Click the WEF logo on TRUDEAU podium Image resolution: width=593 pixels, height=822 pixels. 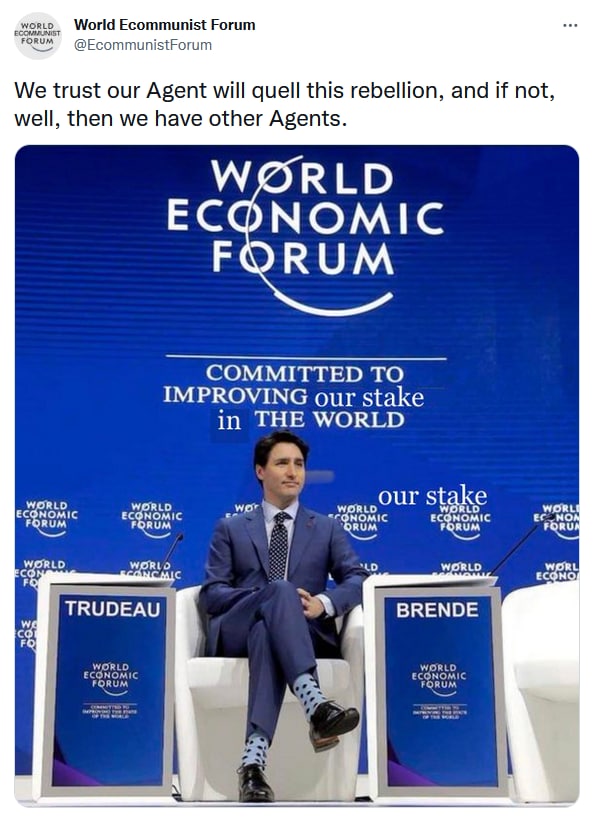click(111, 678)
